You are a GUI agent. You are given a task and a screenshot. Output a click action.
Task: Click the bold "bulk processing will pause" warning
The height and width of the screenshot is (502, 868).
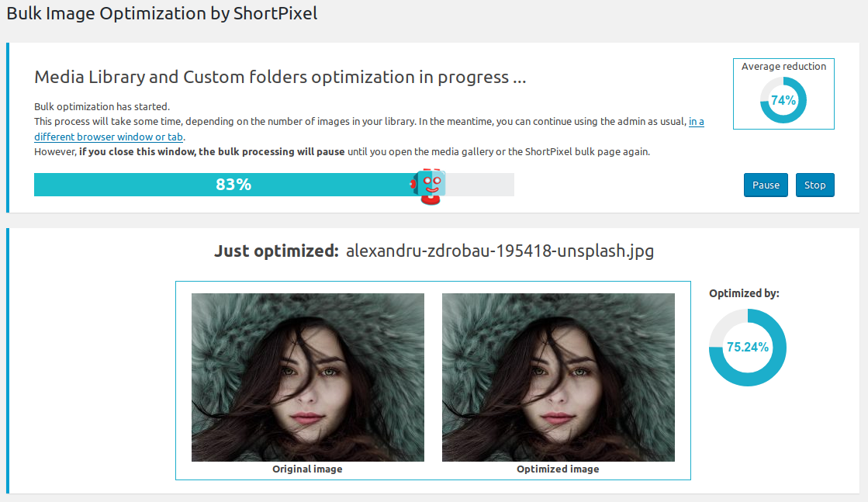coord(211,152)
